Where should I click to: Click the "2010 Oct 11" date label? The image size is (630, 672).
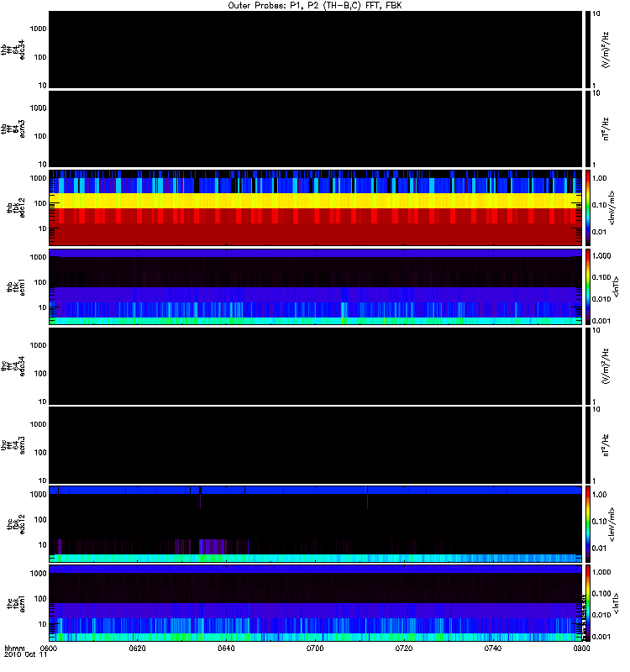coord(25,654)
